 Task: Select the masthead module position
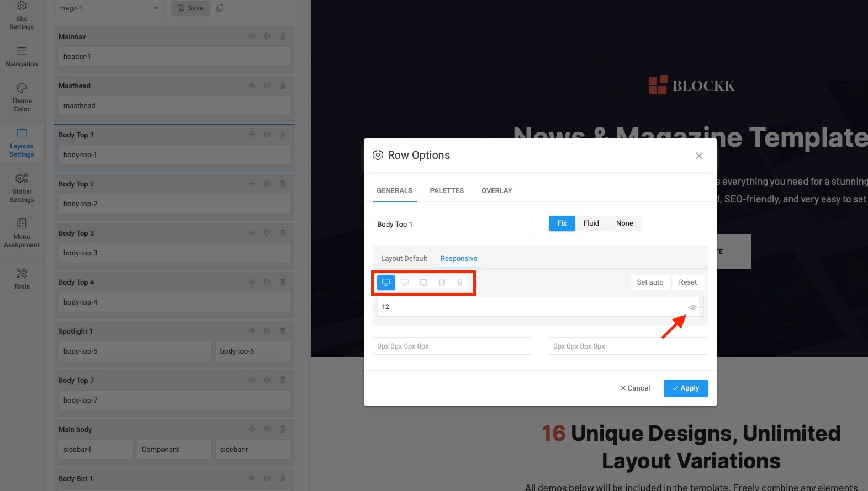coord(174,106)
